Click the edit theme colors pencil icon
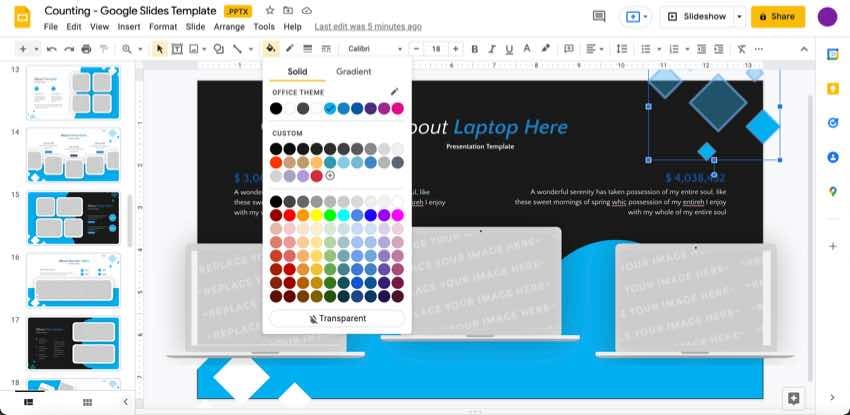This screenshot has width=850, height=415. [x=394, y=92]
